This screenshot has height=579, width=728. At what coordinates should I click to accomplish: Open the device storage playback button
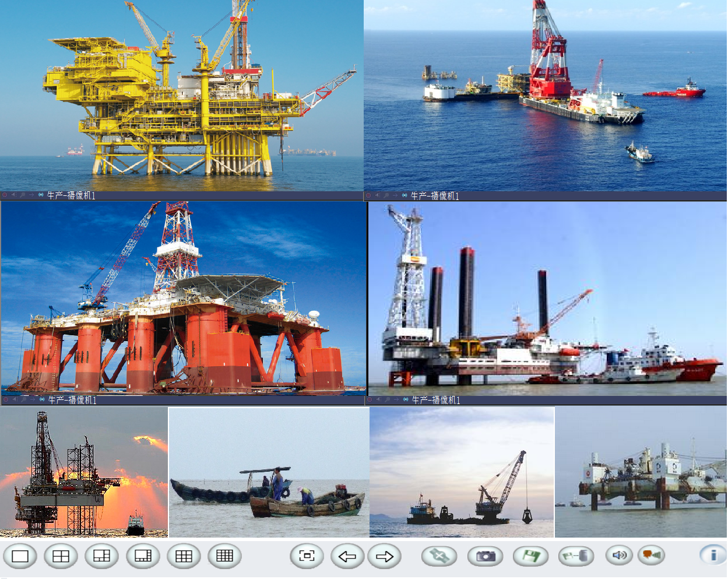tap(576, 556)
